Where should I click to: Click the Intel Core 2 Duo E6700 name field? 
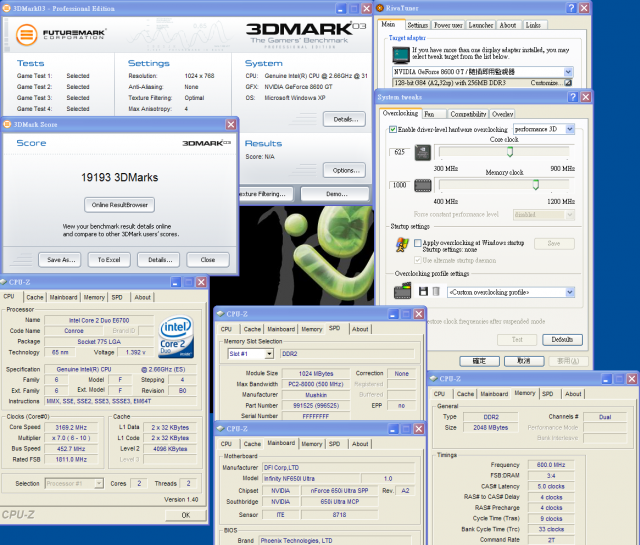coord(99,320)
